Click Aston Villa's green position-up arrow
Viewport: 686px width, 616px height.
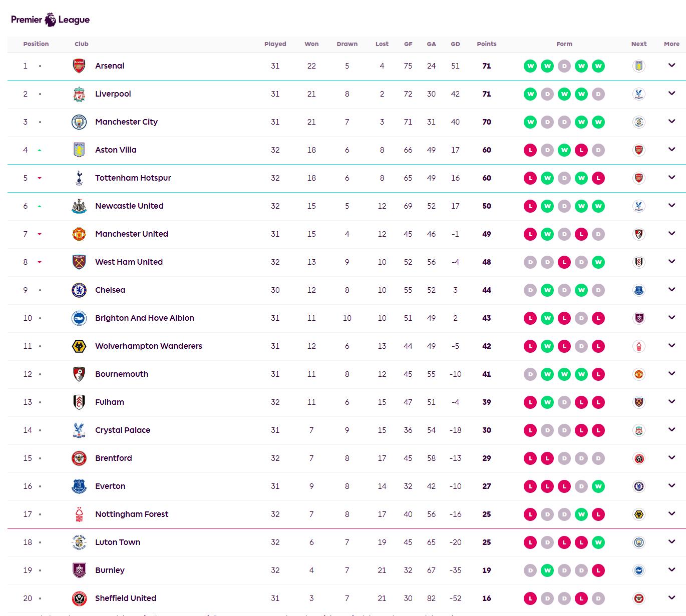pos(40,150)
